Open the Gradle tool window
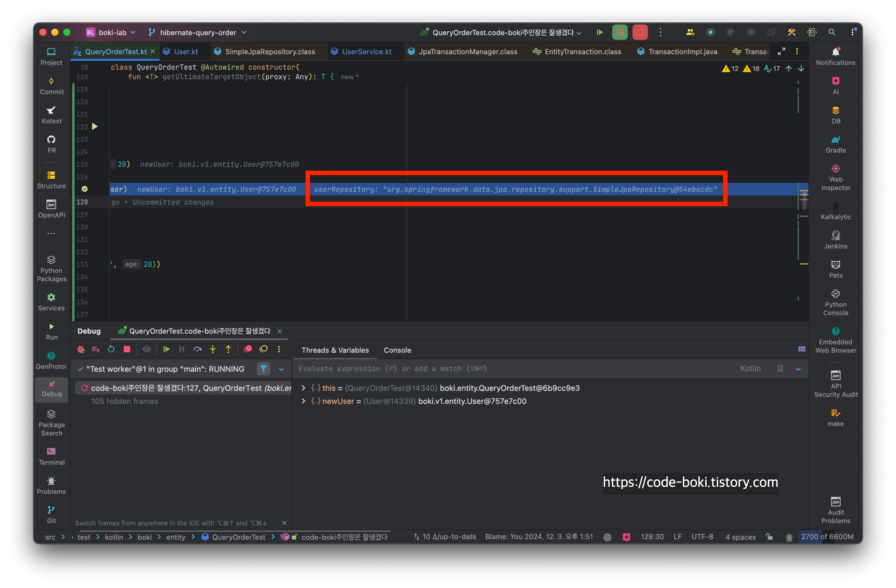 pyautogui.click(x=835, y=144)
